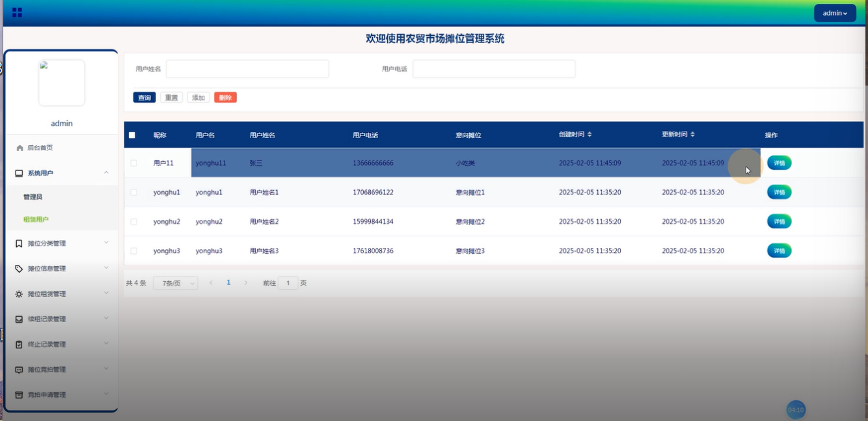Click the 用户姓名 search input field
The width and height of the screenshot is (868, 421).
pyautogui.click(x=247, y=69)
